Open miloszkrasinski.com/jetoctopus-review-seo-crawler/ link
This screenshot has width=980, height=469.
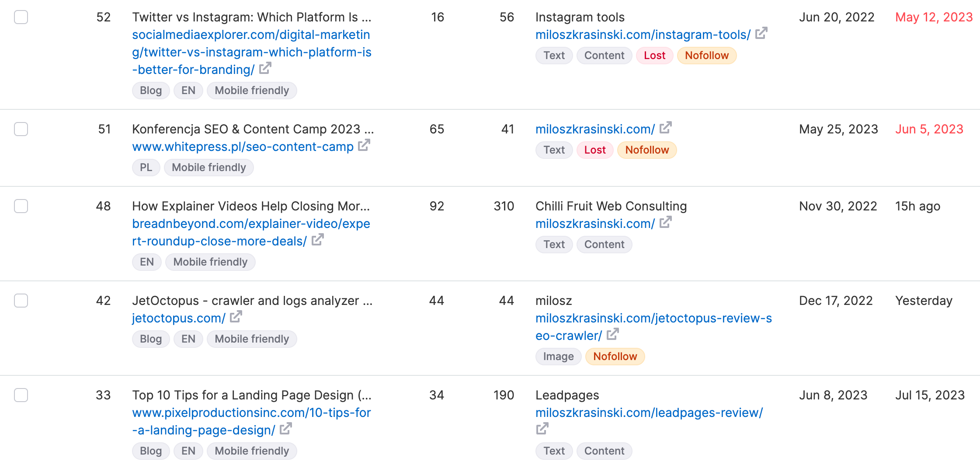click(653, 327)
